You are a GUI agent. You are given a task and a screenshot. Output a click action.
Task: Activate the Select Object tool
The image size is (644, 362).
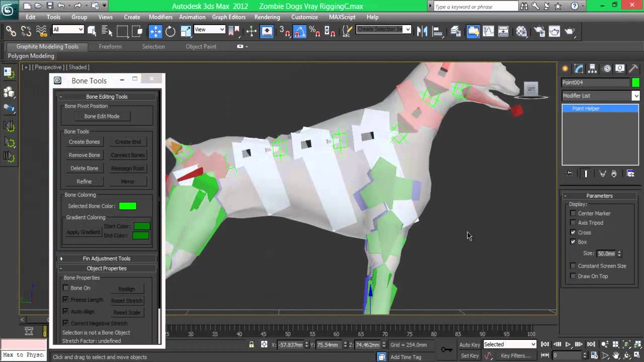(x=92, y=31)
